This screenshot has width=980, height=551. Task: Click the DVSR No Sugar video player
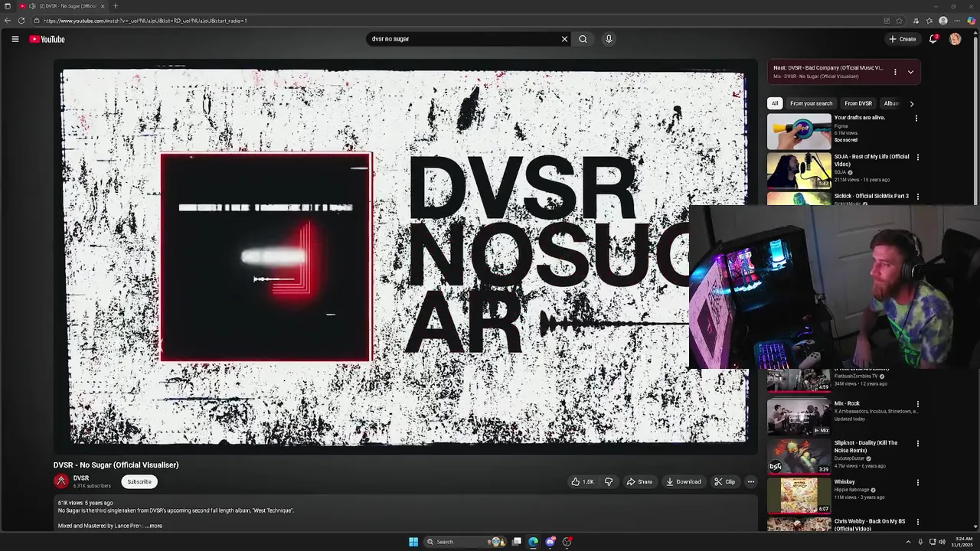point(404,256)
